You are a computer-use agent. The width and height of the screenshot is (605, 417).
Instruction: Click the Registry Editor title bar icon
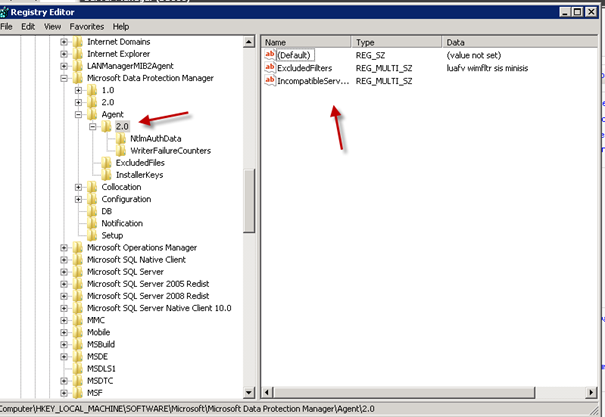(x=4, y=12)
